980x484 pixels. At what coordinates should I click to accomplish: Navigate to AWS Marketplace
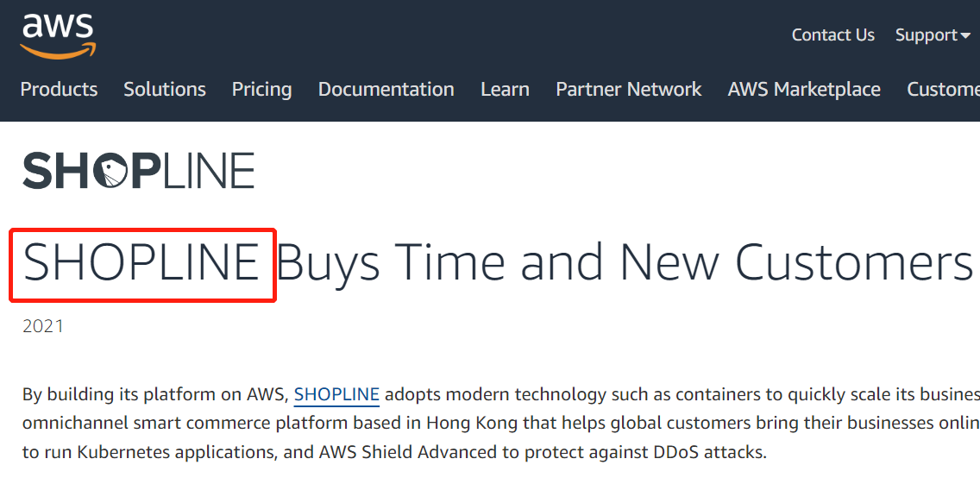click(803, 90)
